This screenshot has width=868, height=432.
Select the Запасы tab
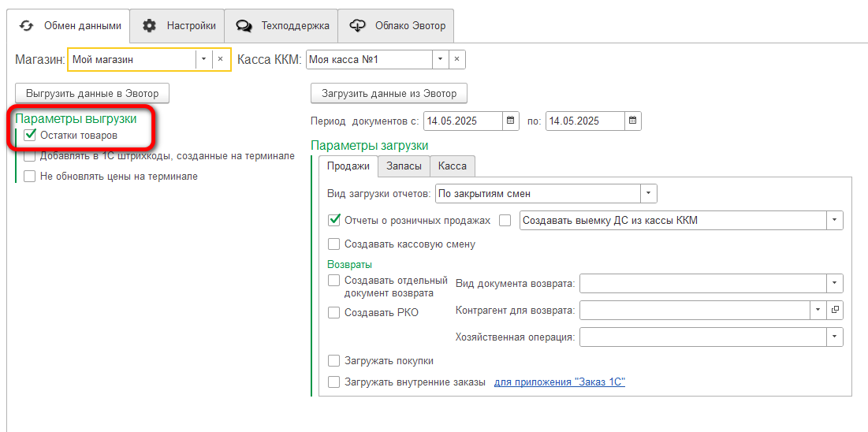tap(404, 166)
